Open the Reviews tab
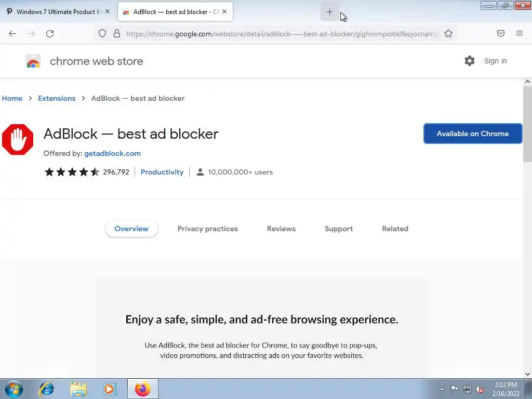532x399 pixels. [x=281, y=229]
